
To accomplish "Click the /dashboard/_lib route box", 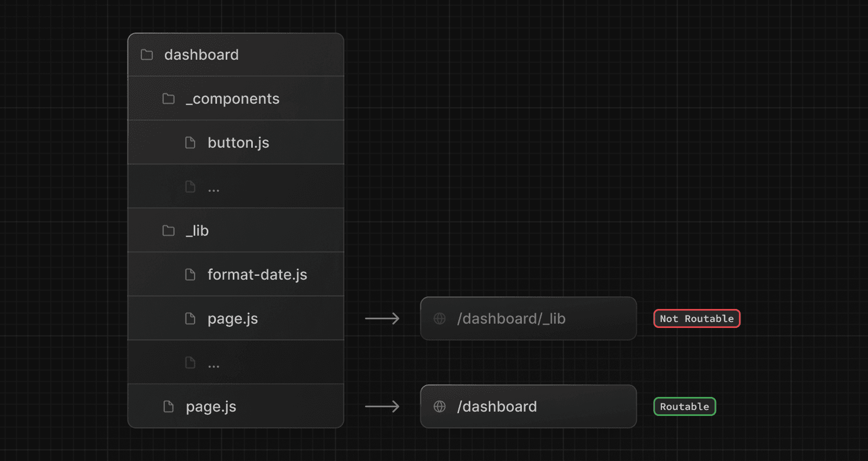I will (x=528, y=319).
